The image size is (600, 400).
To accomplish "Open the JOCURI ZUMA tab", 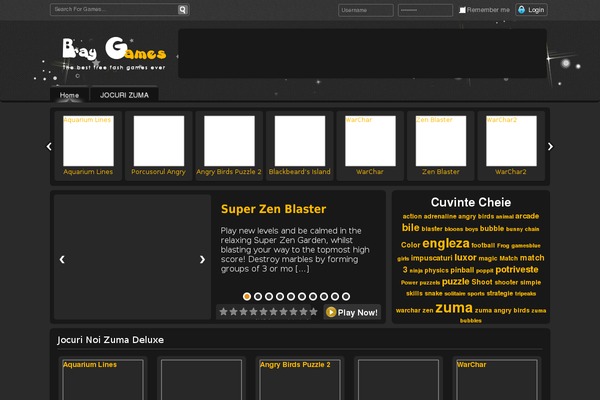I will pos(124,95).
